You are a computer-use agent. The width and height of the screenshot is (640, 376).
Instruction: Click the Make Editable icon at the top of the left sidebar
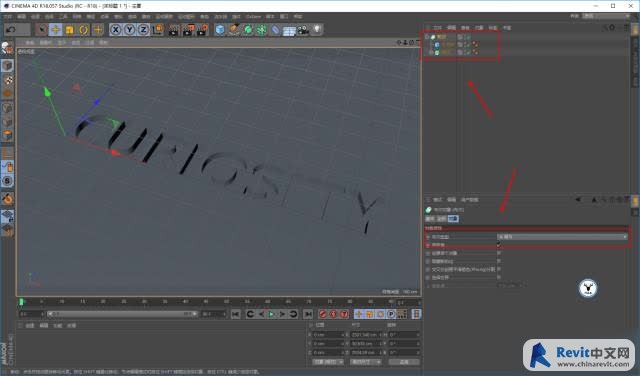7,48
